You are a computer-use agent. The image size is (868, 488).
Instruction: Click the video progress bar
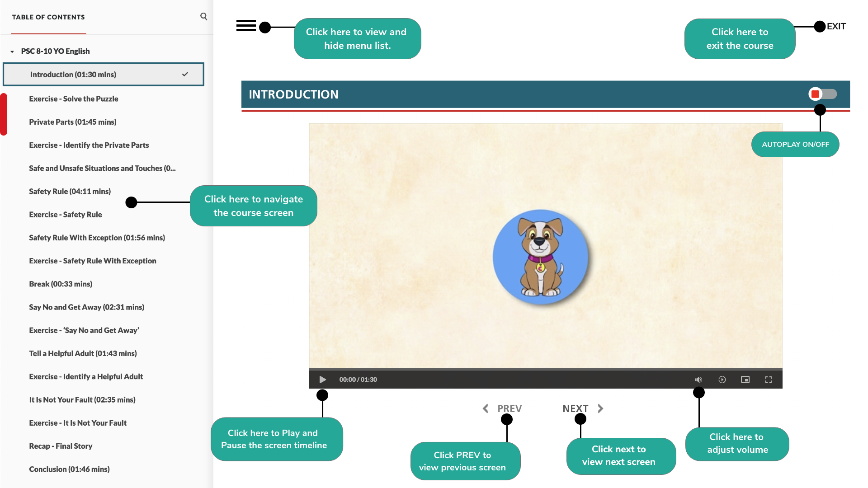tap(545, 369)
